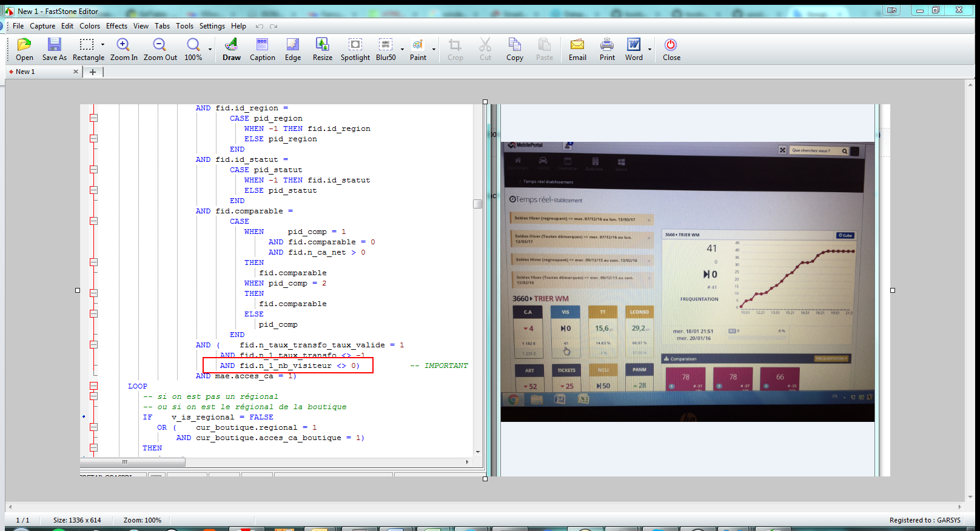
Task: Click the Open folder icon
Action: [24, 45]
